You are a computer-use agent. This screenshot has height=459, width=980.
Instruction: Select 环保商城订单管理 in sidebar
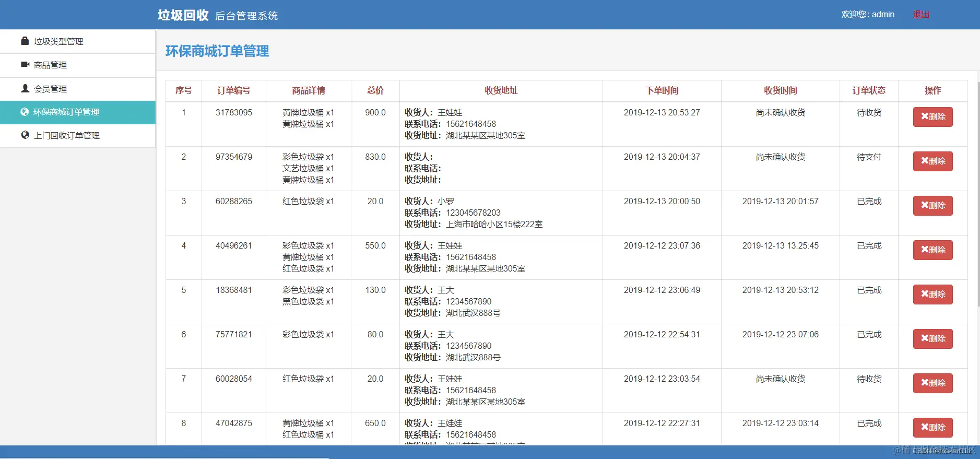(x=78, y=112)
